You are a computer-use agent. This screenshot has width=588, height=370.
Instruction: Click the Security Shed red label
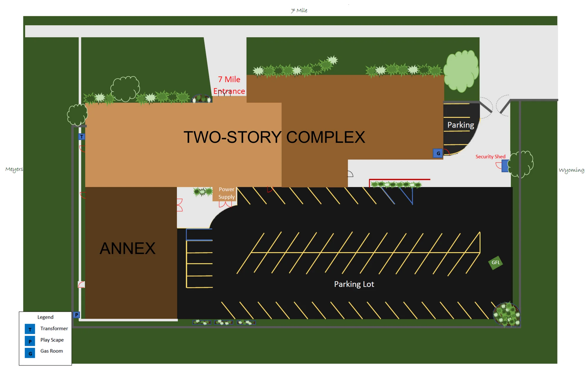coord(490,157)
